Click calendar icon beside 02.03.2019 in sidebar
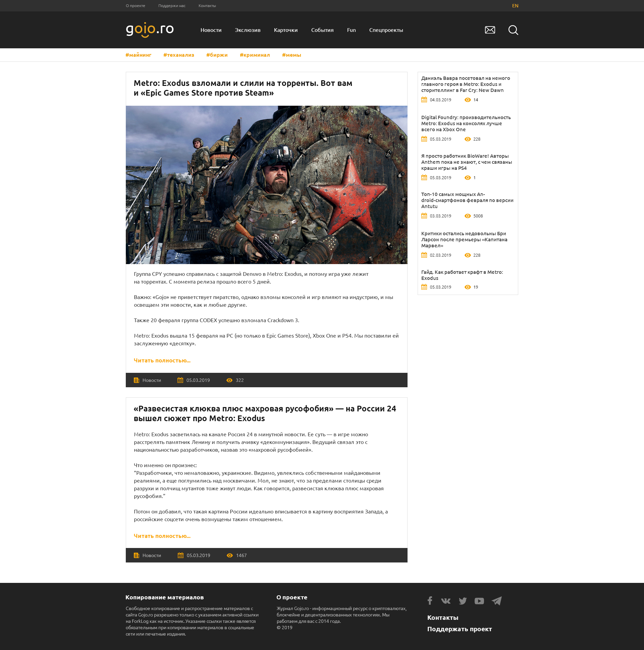Viewport: 644px width, 650px height. point(424,255)
